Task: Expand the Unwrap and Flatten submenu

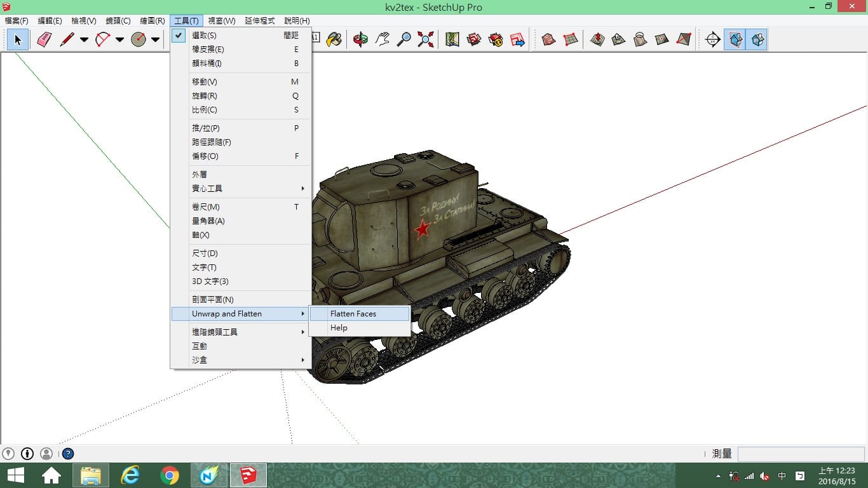Action: [241, 314]
